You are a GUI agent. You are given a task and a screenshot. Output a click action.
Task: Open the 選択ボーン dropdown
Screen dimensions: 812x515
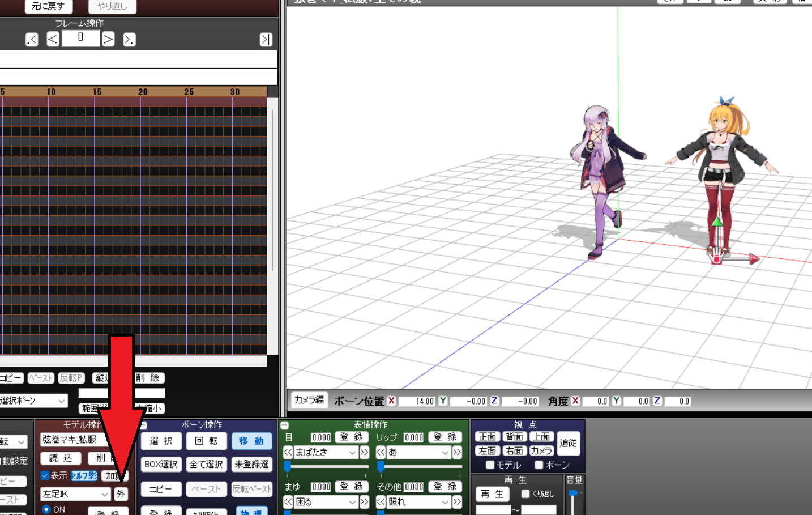pos(33,401)
